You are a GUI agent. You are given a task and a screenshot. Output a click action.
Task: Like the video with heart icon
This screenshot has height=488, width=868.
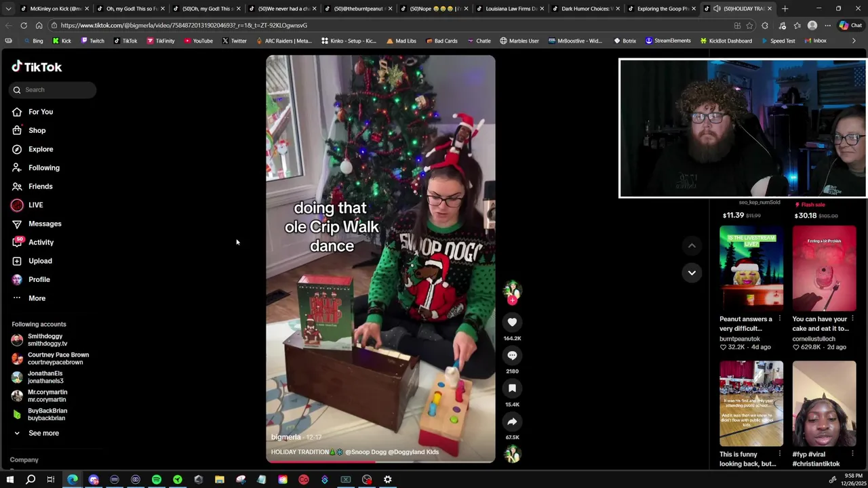pyautogui.click(x=512, y=323)
